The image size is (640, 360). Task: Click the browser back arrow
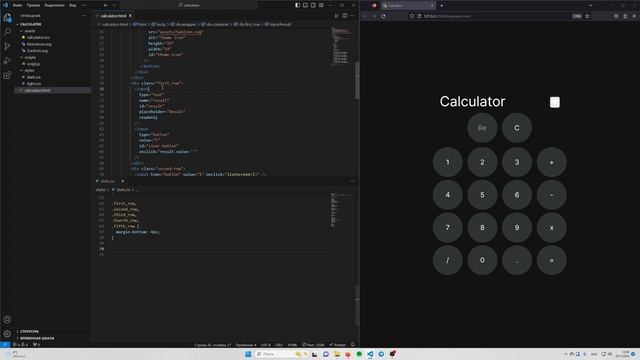pos(365,16)
